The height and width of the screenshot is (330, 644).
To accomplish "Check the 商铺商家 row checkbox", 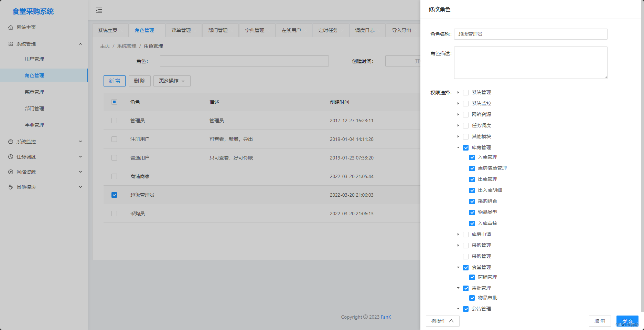I will [114, 176].
